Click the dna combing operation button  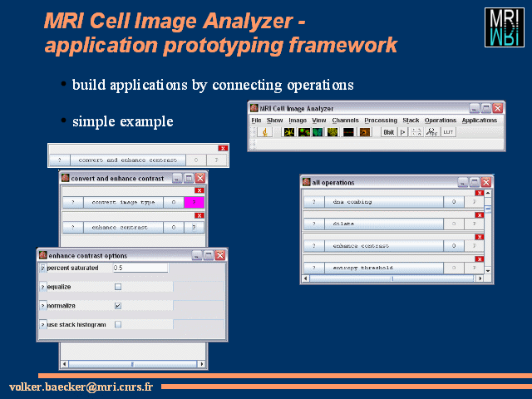click(x=384, y=202)
